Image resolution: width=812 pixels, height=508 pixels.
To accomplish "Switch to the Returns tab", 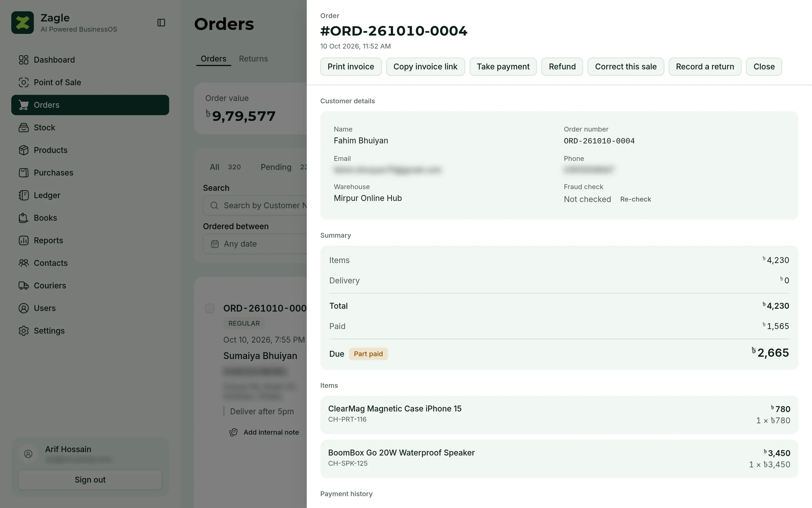I will [x=253, y=59].
